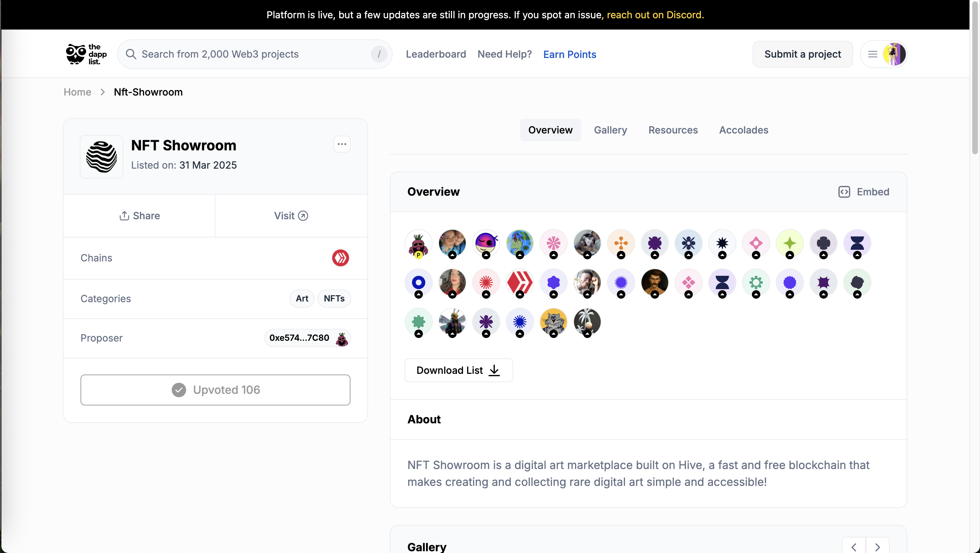Click the green zombie voter avatar
The image size is (980, 553).
point(520,243)
